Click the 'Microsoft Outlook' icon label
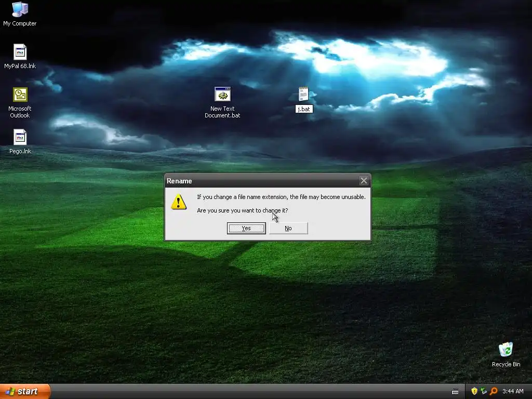The height and width of the screenshot is (399, 532). [x=20, y=112]
